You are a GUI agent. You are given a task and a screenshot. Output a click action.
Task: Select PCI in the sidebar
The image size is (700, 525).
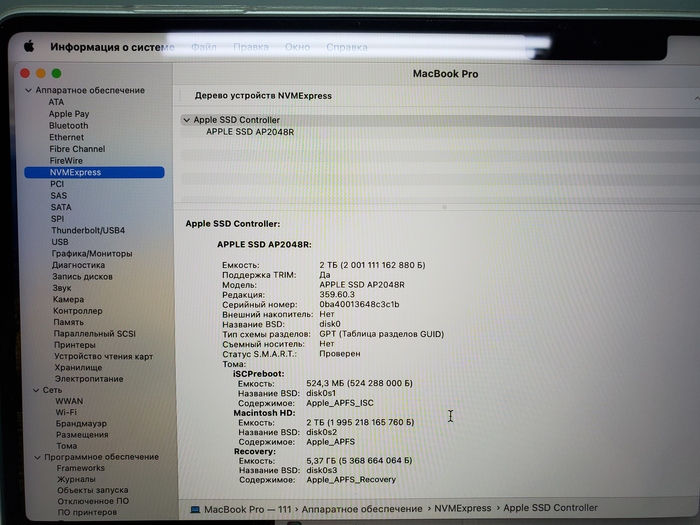coord(57,184)
